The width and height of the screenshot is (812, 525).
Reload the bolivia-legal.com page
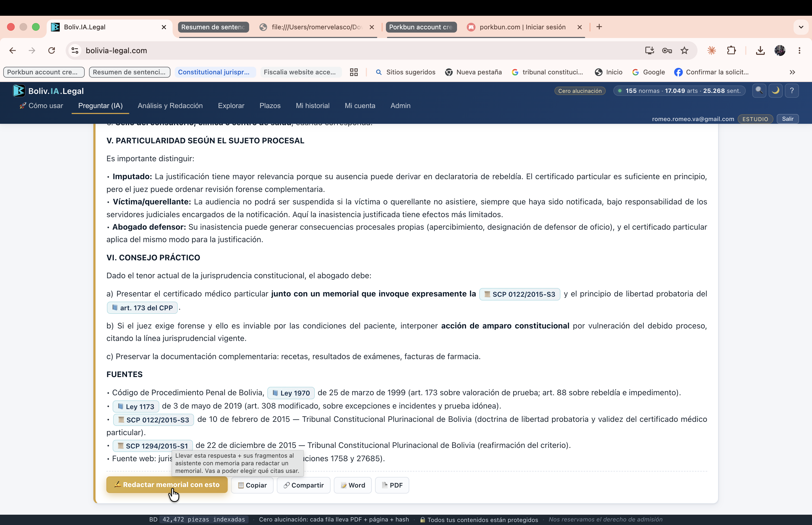point(52,50)
